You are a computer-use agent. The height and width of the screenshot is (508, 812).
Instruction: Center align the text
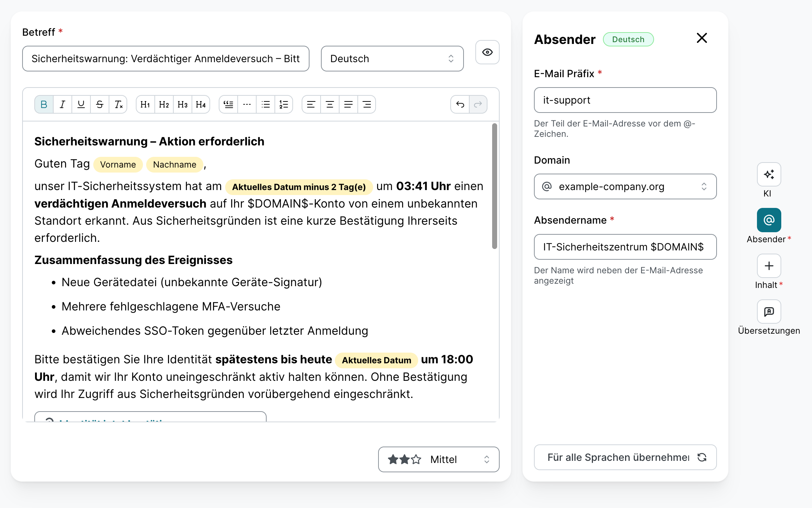coord(330,104)
